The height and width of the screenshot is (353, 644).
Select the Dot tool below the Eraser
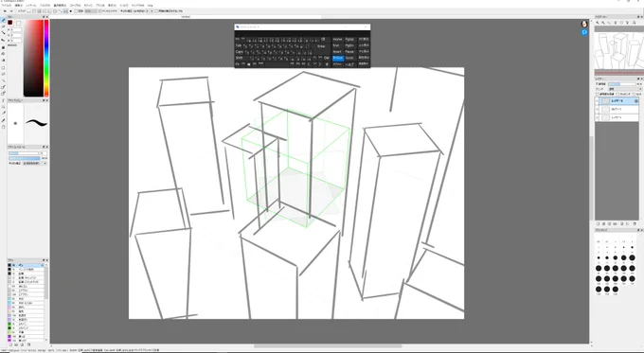pos(3,33)
